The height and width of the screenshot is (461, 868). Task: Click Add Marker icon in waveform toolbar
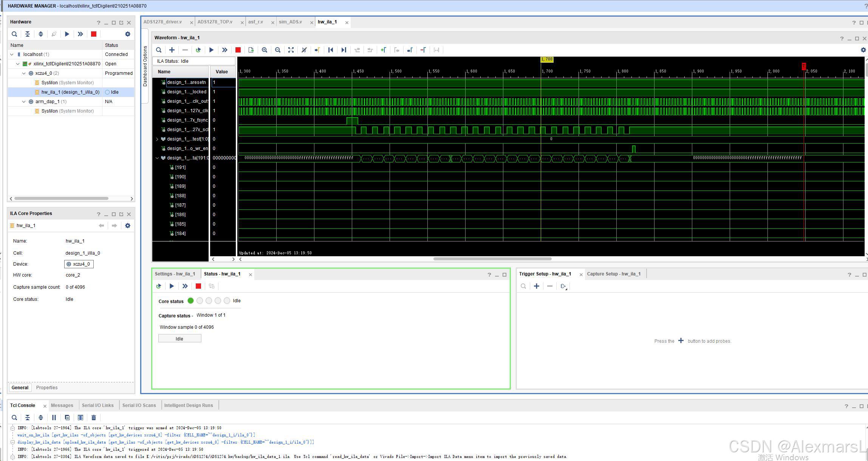click(384, 50)
